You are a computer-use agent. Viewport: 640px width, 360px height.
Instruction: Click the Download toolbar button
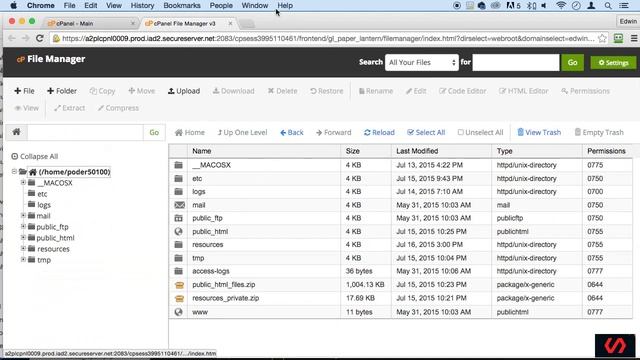(233, 91)
